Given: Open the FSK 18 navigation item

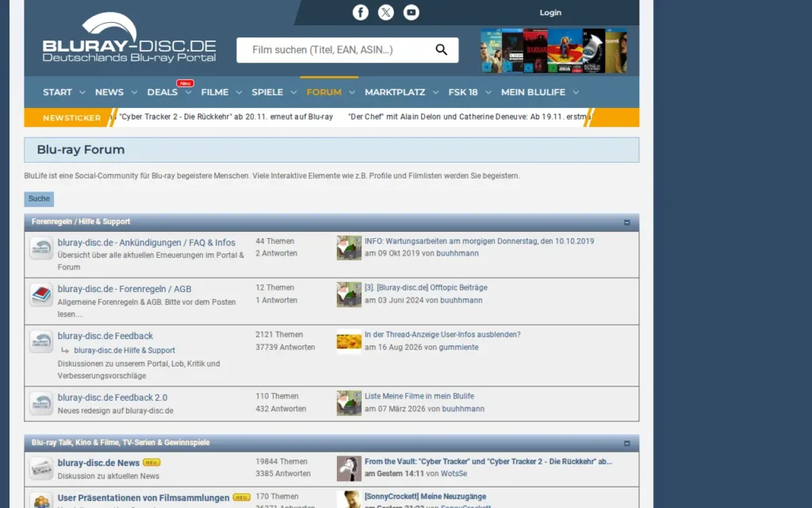Looking at the screenshot, I should click(x=463, y=92).
